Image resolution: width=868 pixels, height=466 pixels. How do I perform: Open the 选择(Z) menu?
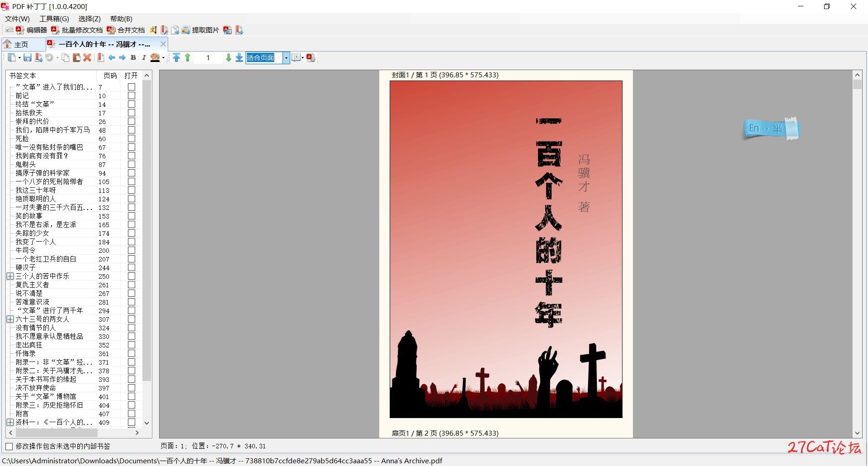click(x=90, y=19)
